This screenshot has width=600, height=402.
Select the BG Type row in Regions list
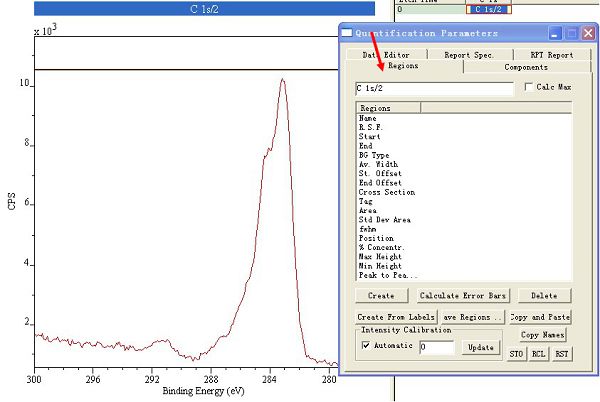375,155
